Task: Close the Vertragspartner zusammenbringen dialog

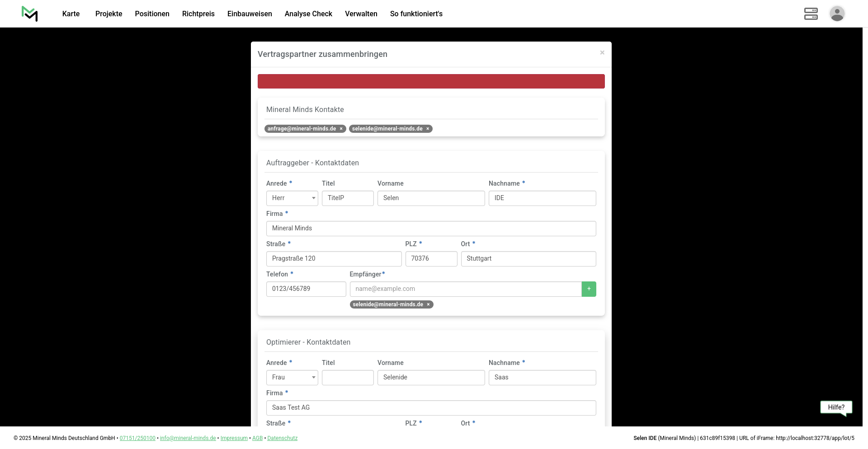Action: pos(602,53)
